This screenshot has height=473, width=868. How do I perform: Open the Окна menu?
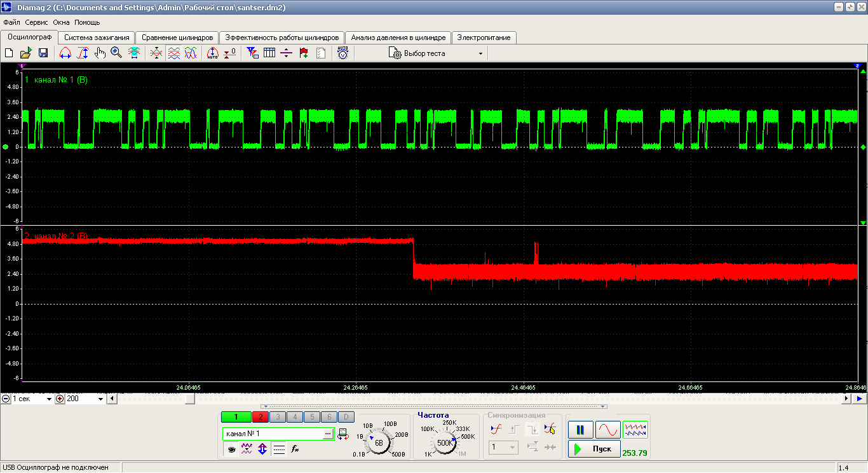(62, 22)
